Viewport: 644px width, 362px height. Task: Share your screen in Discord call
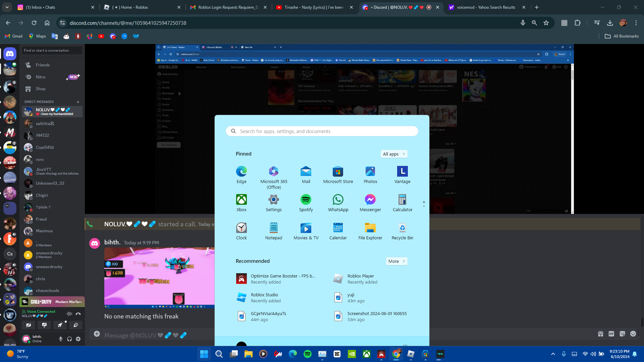[x=44, y=325]
